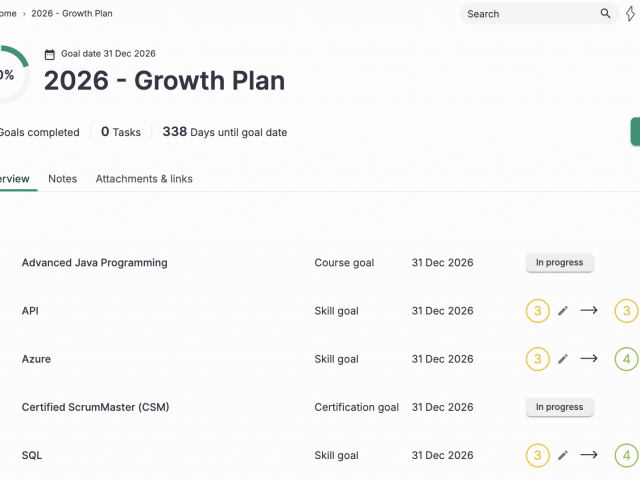The image size is (640, 480).
Task: Click the circular progress ring indicator
Action: click(8, 74)
